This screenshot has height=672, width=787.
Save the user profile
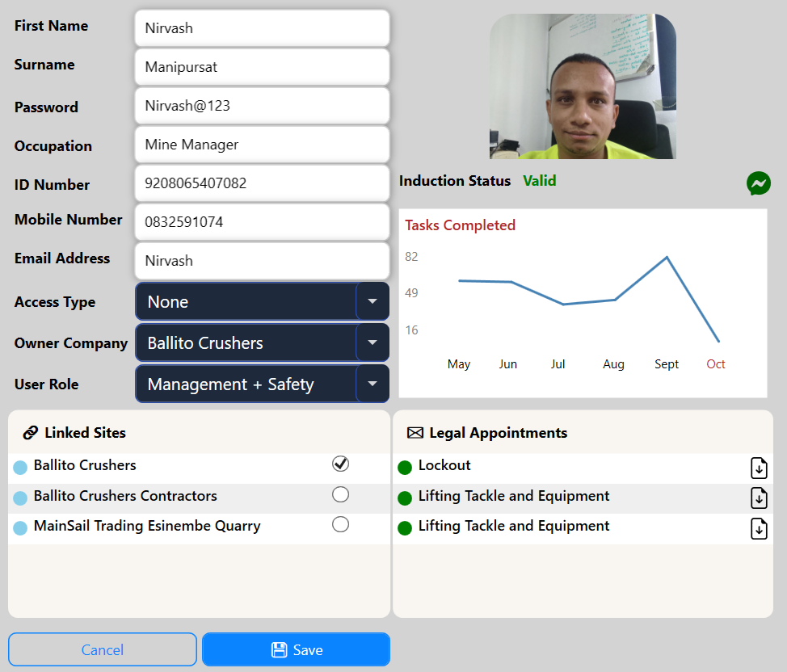296,649
